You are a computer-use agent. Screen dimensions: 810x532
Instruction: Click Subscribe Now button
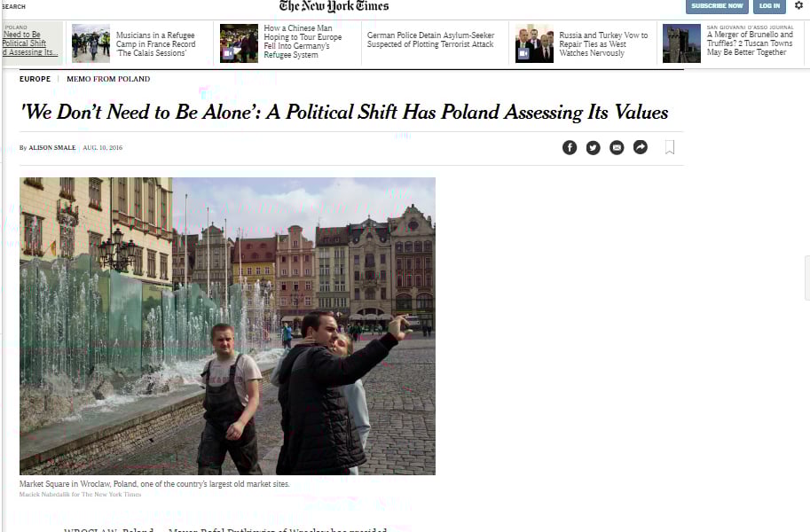point(717,6)
